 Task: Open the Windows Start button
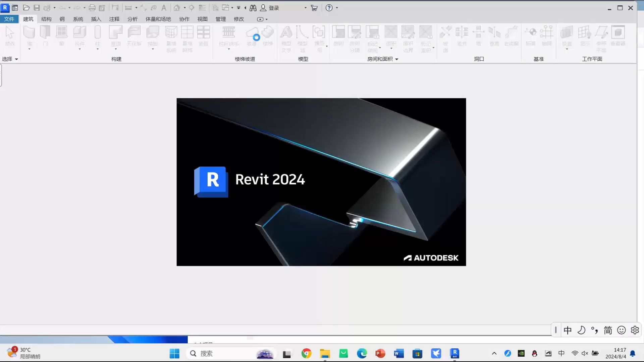pyautogui.click(x=174, y=353)
